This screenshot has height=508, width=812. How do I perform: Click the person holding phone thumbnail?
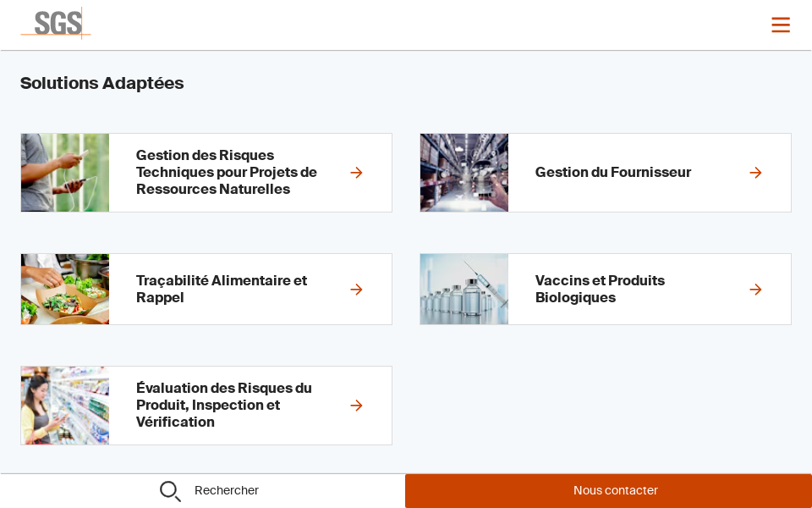tap(65, 173)
